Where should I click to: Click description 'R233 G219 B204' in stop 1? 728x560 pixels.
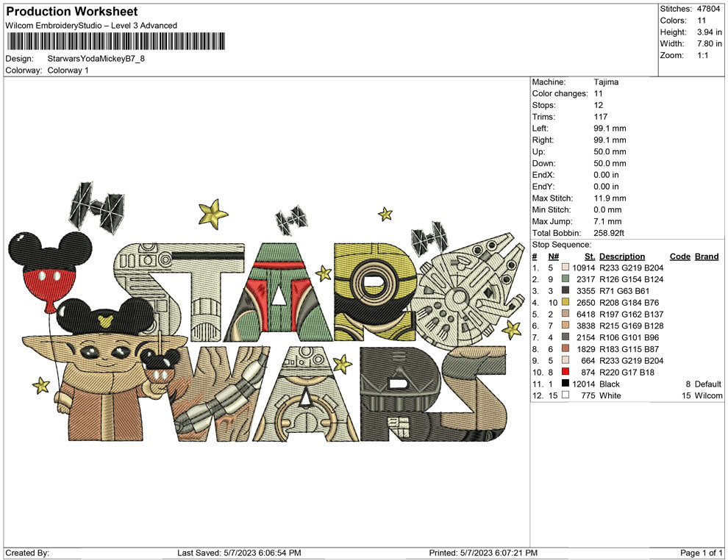632,268
